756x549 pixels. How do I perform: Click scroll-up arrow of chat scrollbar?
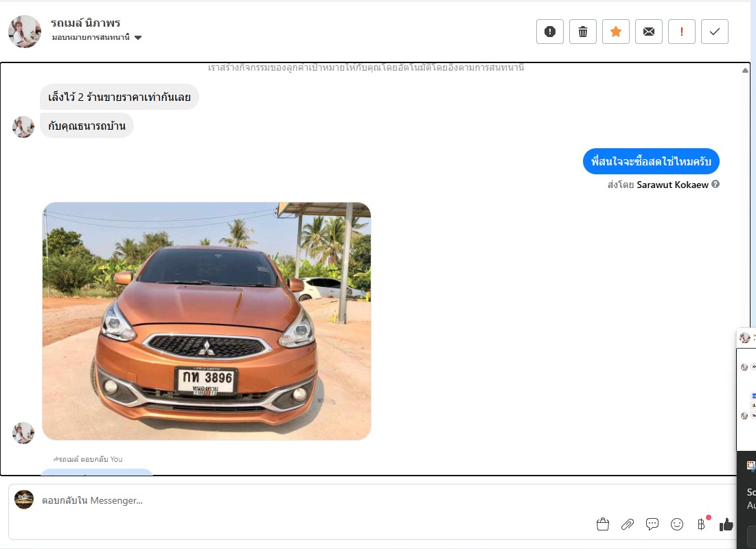coord(746,69)
